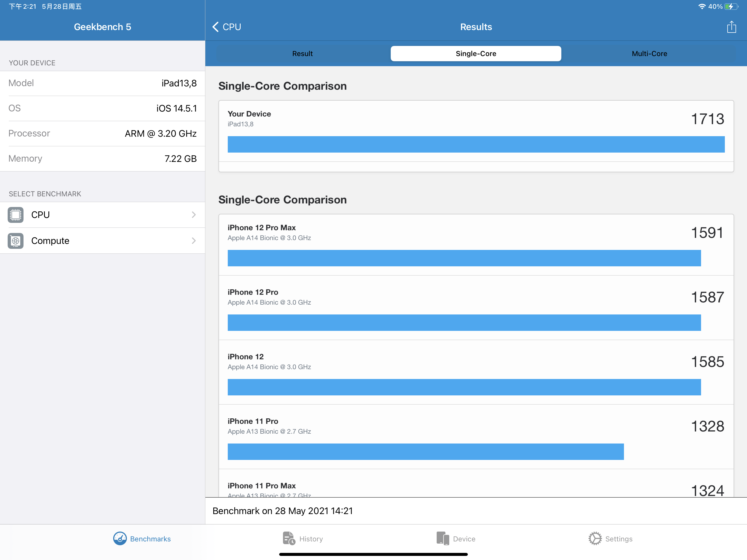Tap the score 1587
The width and height of the screenshot is (747, 560).
click(x=707, y=297)
